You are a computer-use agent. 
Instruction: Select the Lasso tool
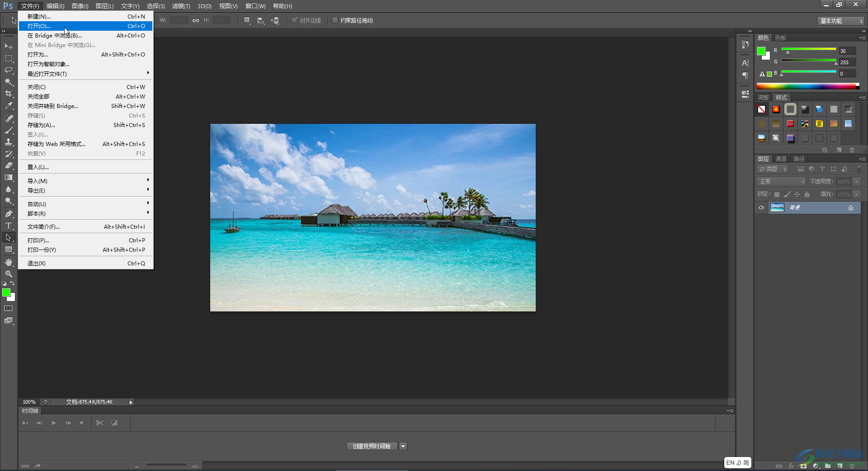(x=9, y=70)
